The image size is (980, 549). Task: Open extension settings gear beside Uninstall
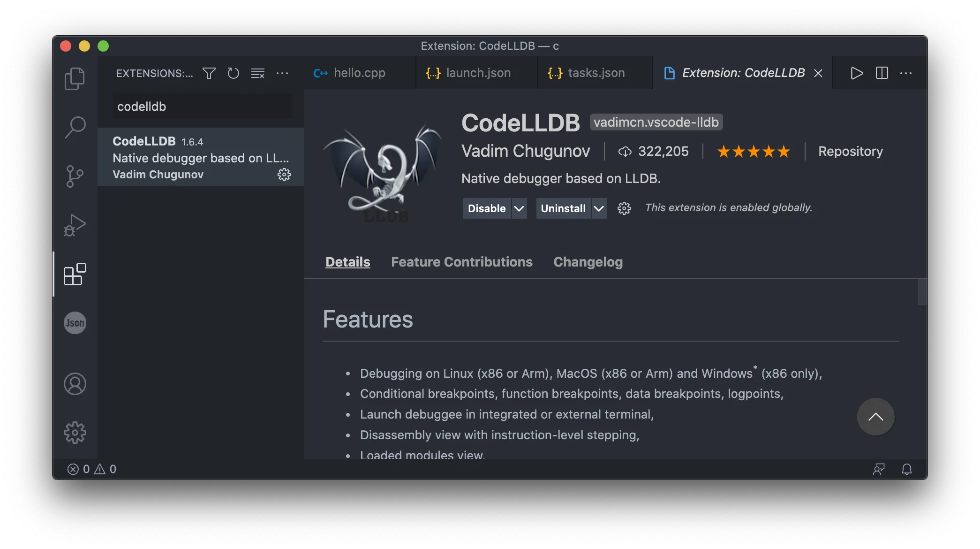tap(624, 208)
